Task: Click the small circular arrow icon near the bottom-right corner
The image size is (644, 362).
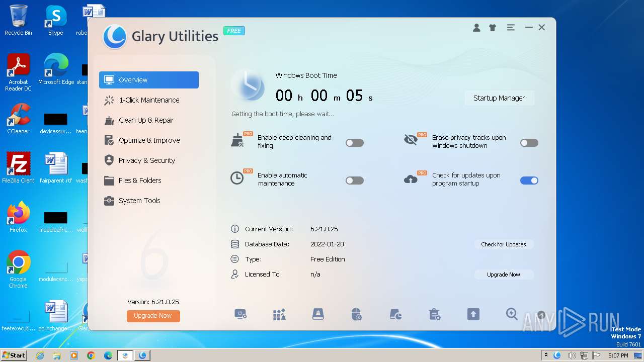Action: 541,315
